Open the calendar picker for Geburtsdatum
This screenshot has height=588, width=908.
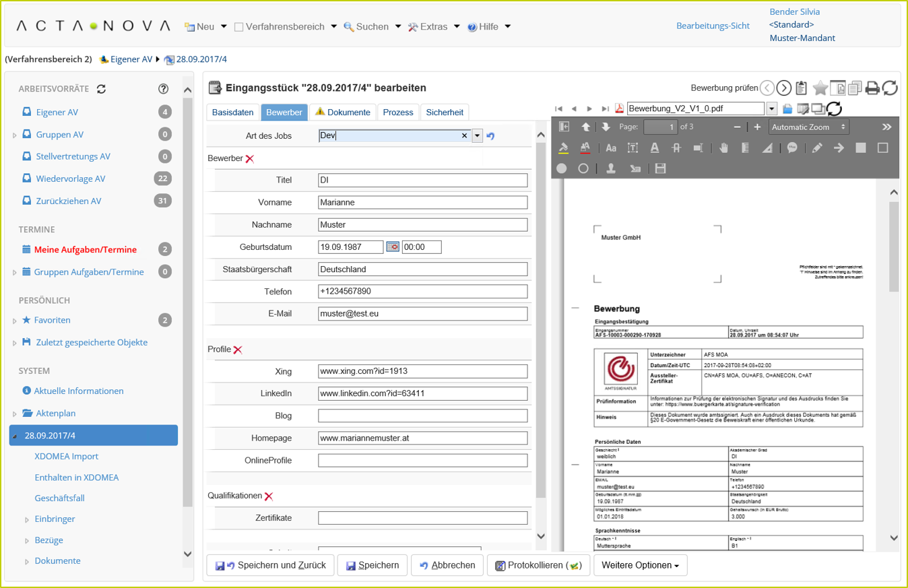(393, 247)
